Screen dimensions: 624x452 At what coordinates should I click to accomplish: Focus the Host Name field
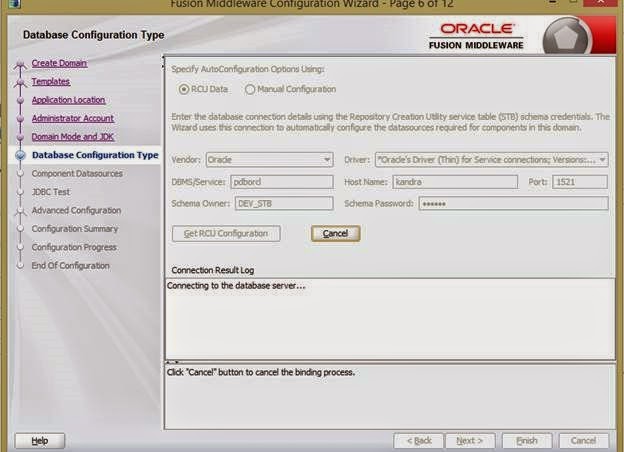[455, 182]
